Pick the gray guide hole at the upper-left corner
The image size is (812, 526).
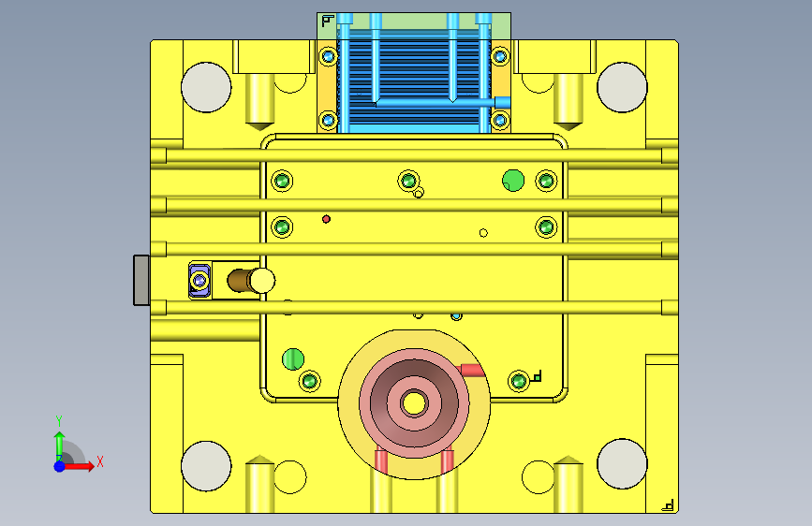206,87
